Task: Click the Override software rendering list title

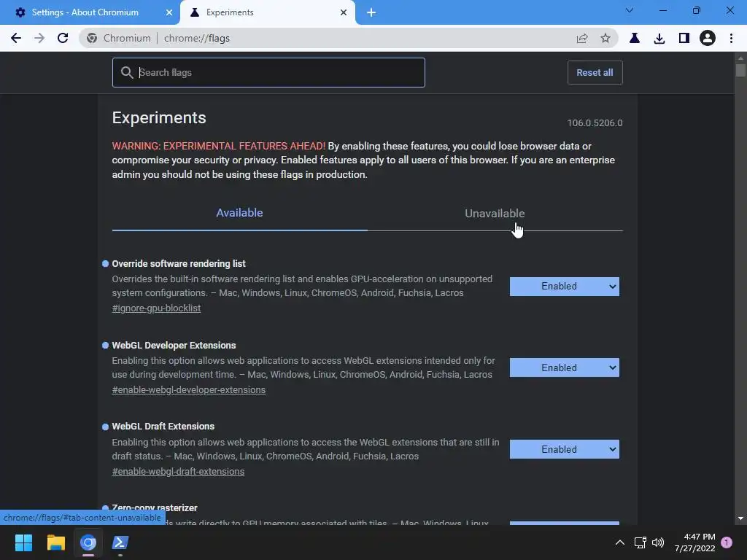Action: point(179,263)
